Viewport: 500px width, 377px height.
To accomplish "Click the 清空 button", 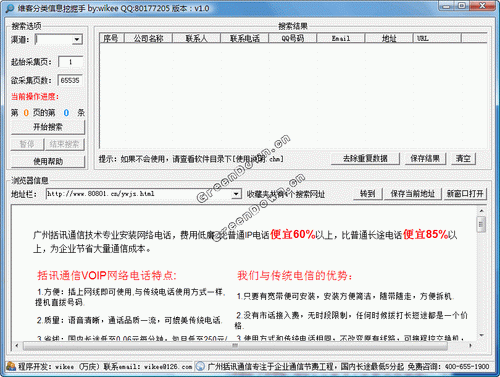I will (x=463, y=158).
